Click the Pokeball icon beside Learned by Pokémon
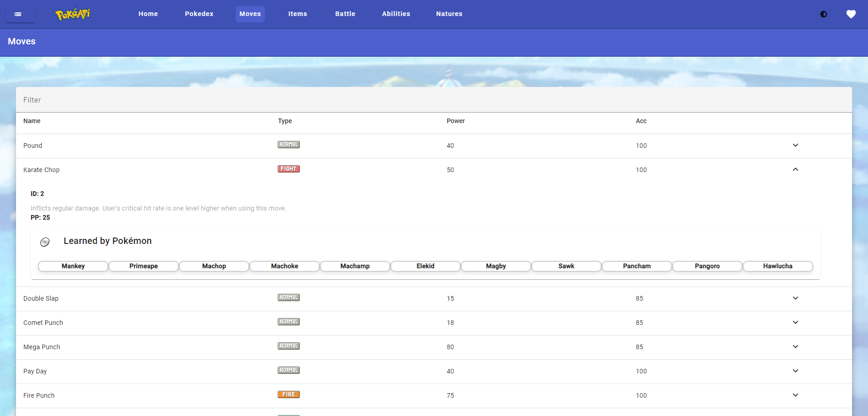868x416 pixels. [x=45, y=242]
